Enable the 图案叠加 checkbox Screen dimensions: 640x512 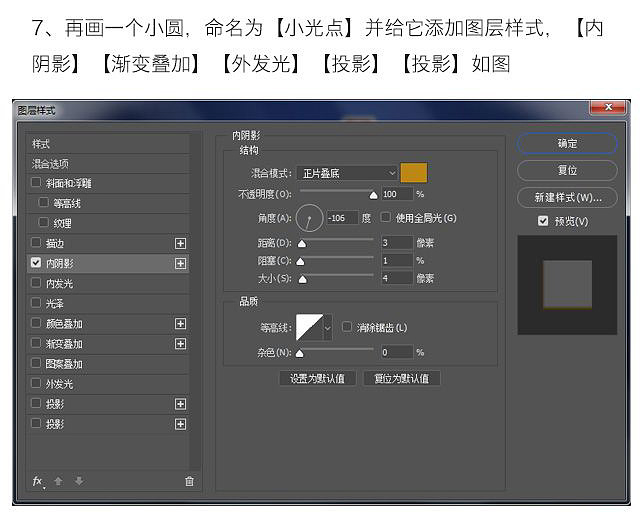36,363
